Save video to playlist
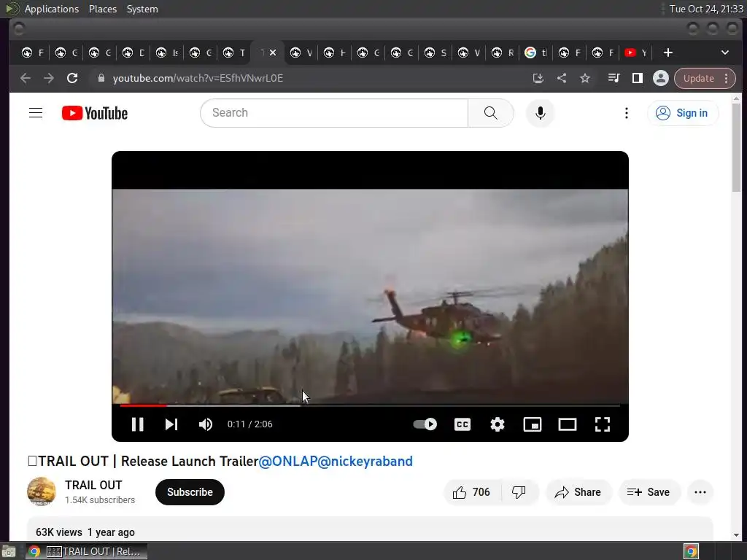Image resolution: width=747 pixels, height=560 pixels. [x=649, y=492]
